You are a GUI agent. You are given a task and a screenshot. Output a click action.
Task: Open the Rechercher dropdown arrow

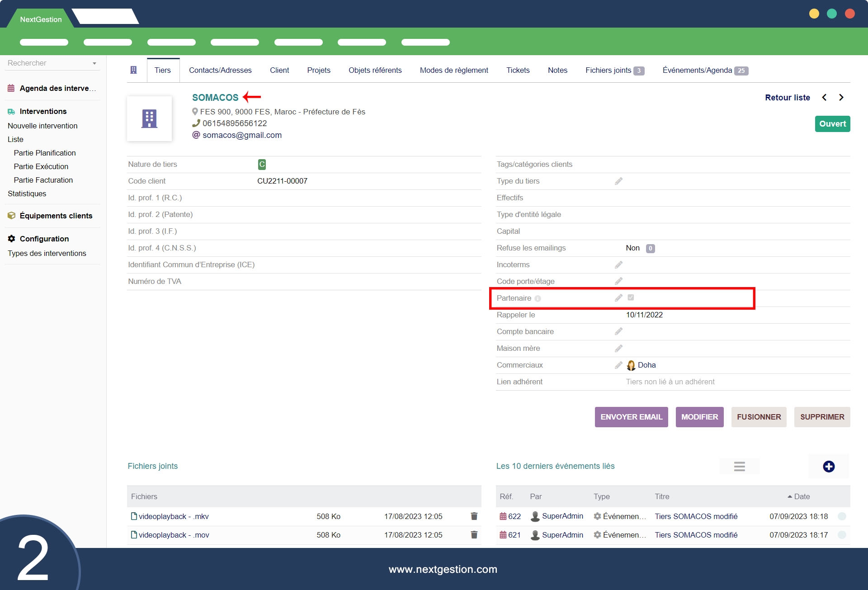click(x=94, y=63)
